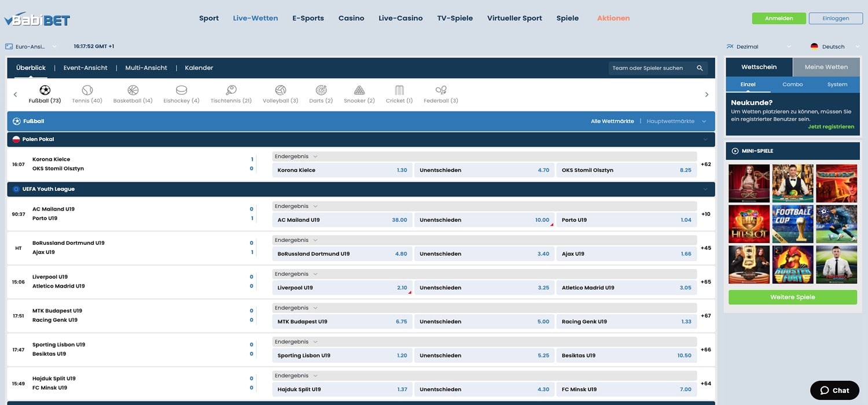868x405 pixels.
Task: Select the Fußball sport icon
Action: tap(45, 90)
